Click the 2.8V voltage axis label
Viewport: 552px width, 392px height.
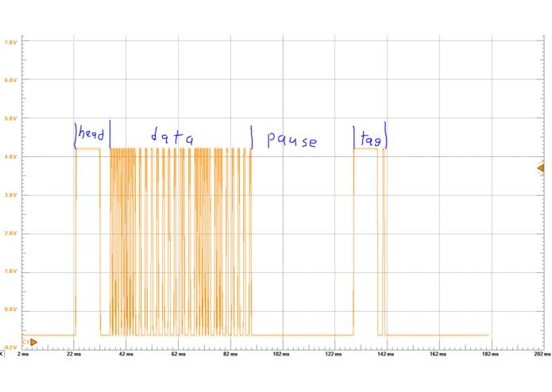click(10, 233)
